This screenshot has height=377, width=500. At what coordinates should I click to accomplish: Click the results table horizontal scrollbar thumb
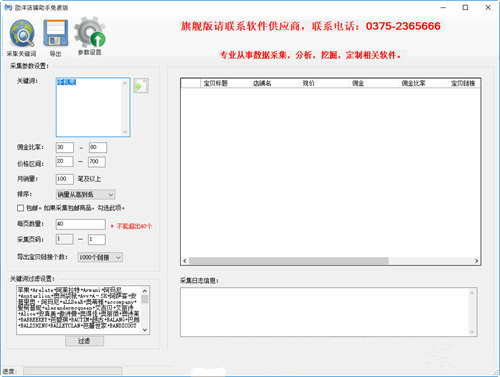289,261
